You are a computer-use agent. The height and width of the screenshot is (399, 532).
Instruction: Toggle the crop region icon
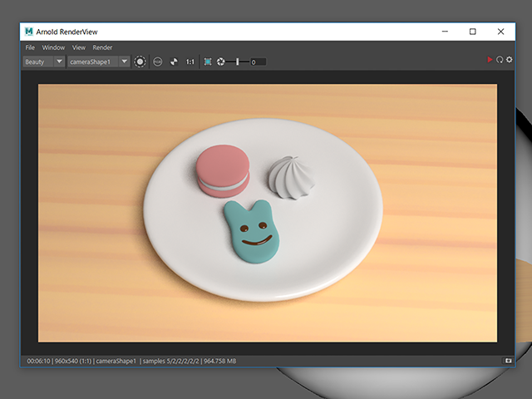click(208, 62)
